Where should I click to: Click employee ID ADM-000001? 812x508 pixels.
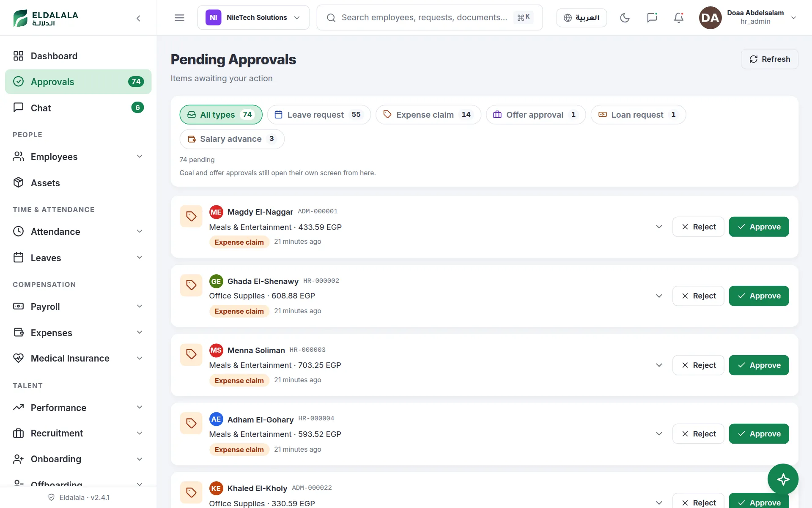(x=318, y=211)
